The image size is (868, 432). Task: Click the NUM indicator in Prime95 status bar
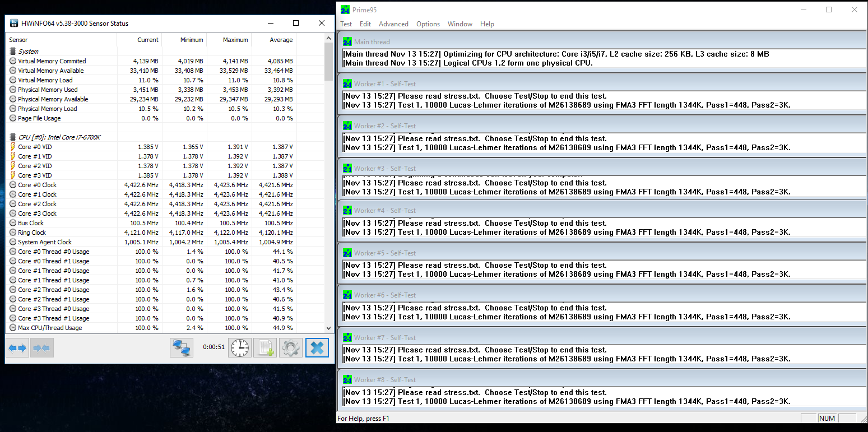(x=827, y=419)
